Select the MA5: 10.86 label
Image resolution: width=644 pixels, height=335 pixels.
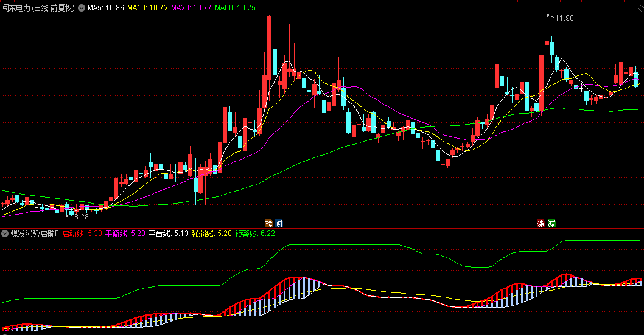(x=105, y=8)
